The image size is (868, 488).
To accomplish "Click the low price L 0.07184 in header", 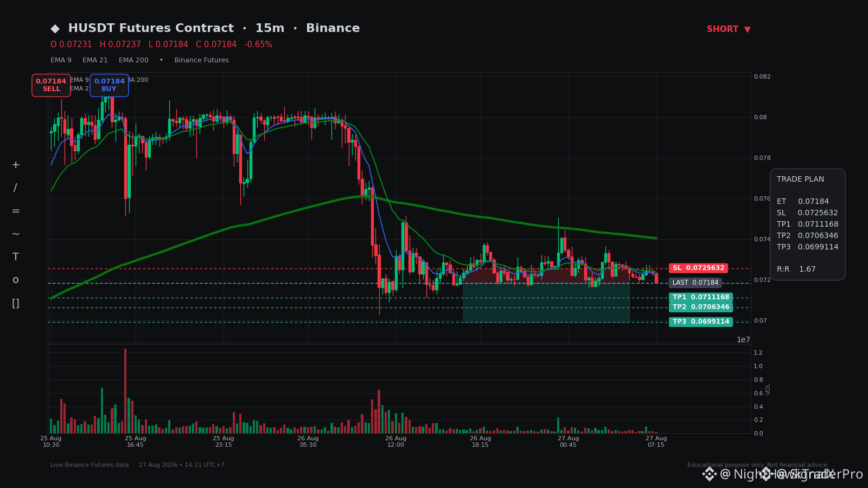I will (x=168, y=44).
